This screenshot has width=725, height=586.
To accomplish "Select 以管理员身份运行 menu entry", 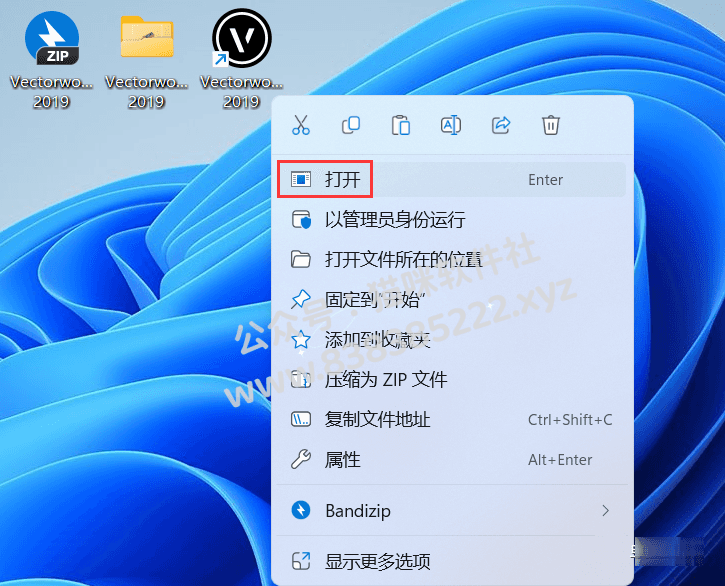I will 451,220.
